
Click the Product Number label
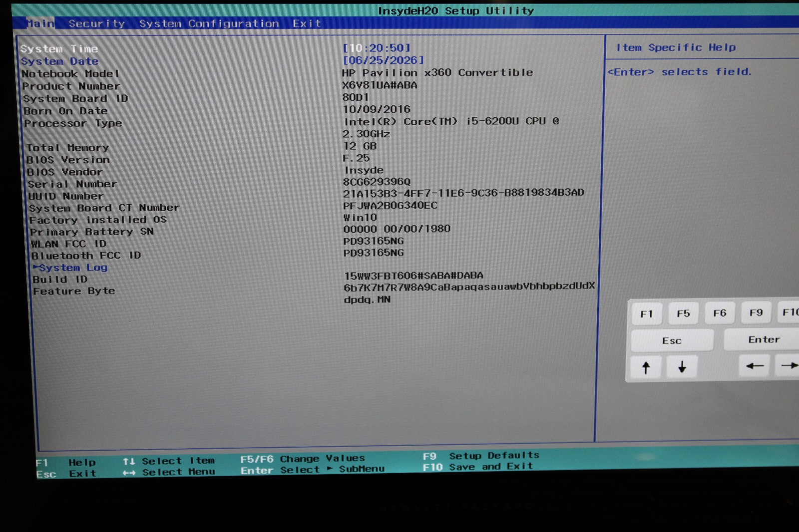pyautogui.click(x=71, y=86)
